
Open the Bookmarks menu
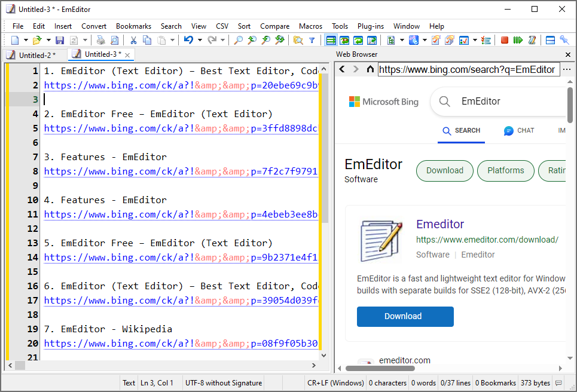coord(133,26)
